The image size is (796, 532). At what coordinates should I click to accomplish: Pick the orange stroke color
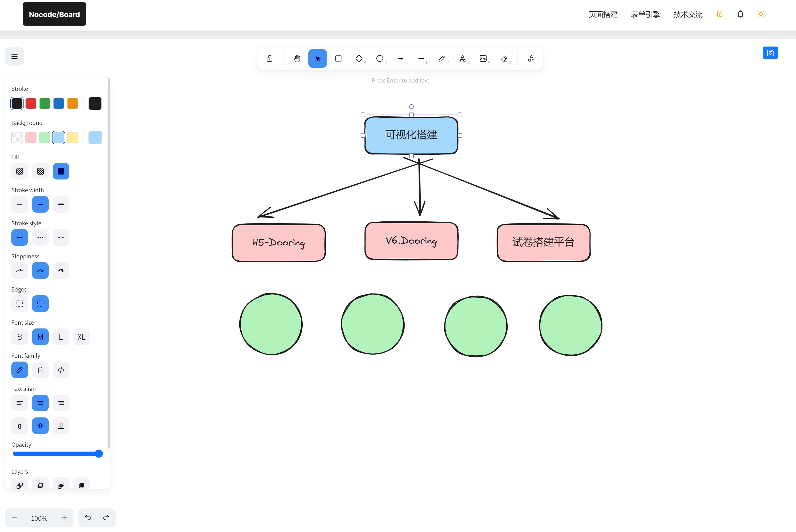pyautogui.click(x=72, y=103)
